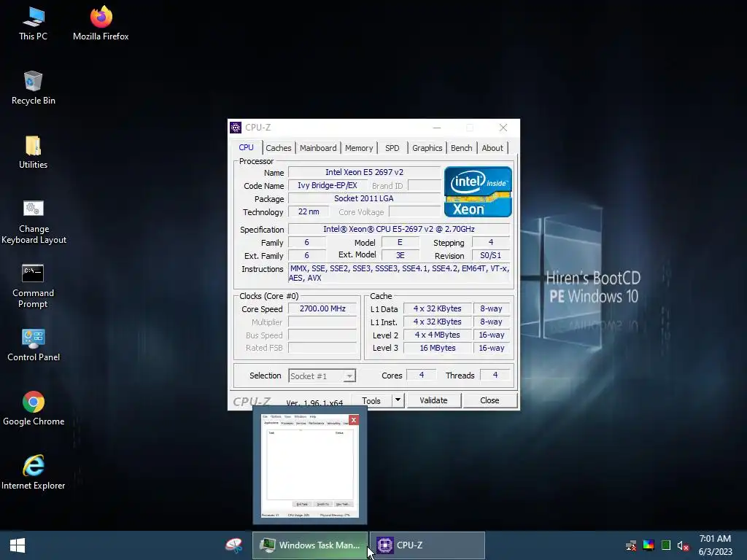
Task: Click the Specification field value
Action: click(x=399, y=229)
